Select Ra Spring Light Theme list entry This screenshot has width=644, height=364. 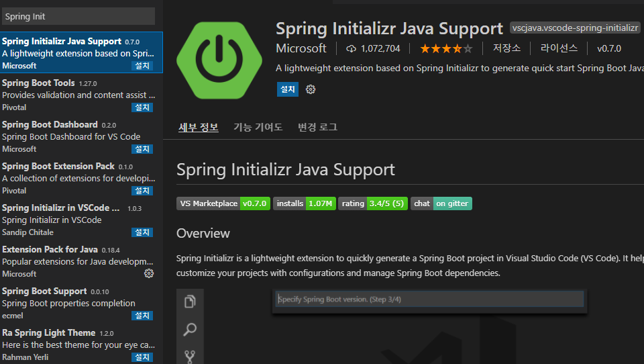click(81, 345)
